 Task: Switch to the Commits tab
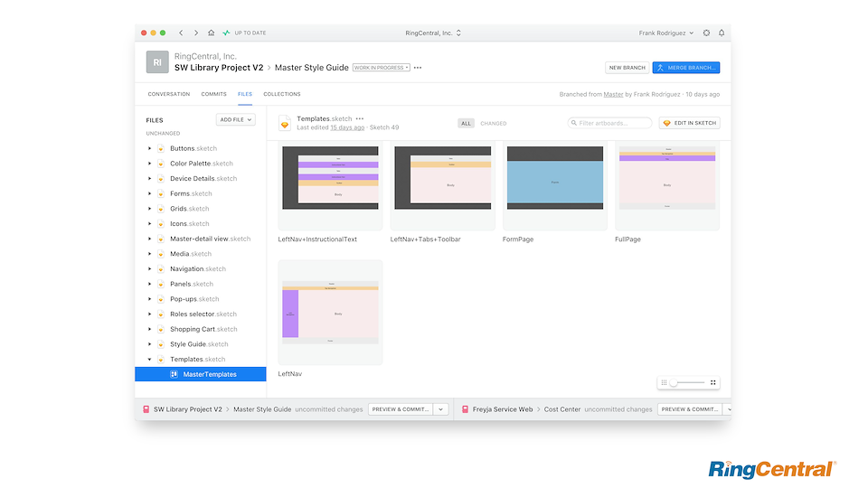point(213,94)
